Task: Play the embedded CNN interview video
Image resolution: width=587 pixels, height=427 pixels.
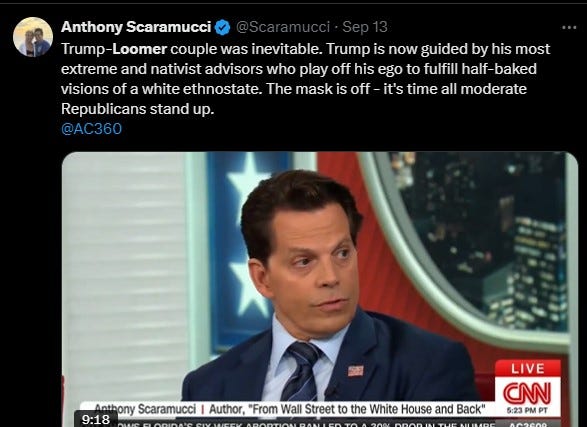Action: point(320,289)
